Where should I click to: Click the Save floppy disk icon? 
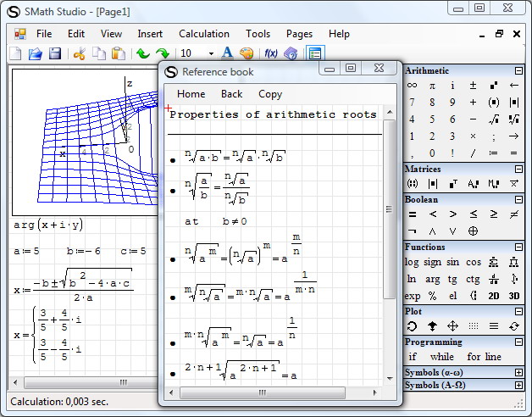[55, 53]
